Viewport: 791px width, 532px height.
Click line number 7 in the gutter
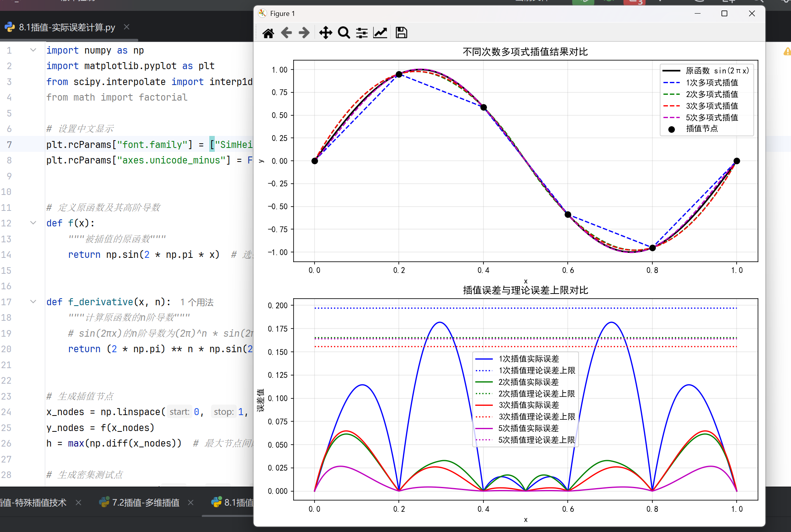9,145
